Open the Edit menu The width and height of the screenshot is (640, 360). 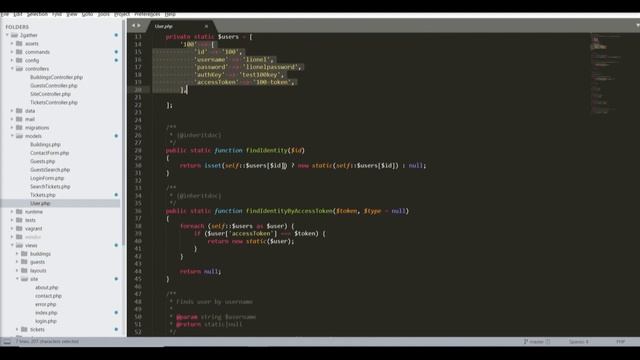(x=18, y=14)
